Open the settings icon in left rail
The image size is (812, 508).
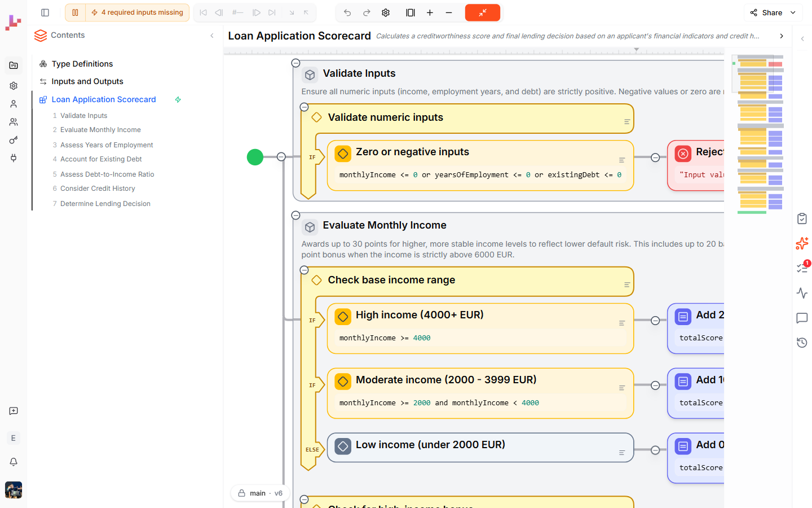[x=14, y=86]
